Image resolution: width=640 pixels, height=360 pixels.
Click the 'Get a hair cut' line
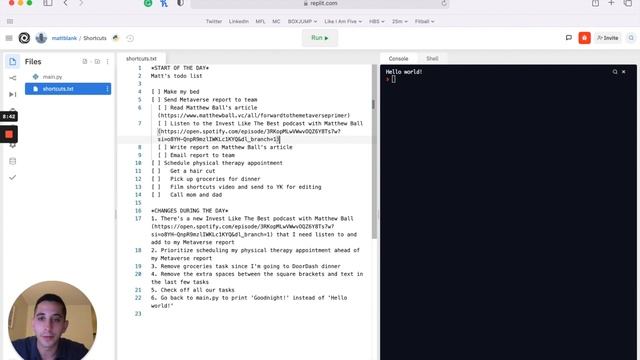tap(183, 171)
